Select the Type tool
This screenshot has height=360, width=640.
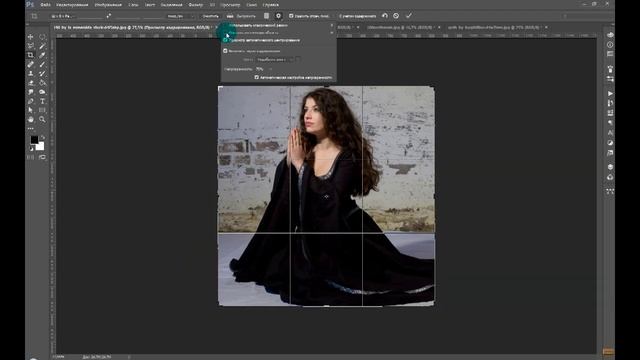[x=42, y=101]
